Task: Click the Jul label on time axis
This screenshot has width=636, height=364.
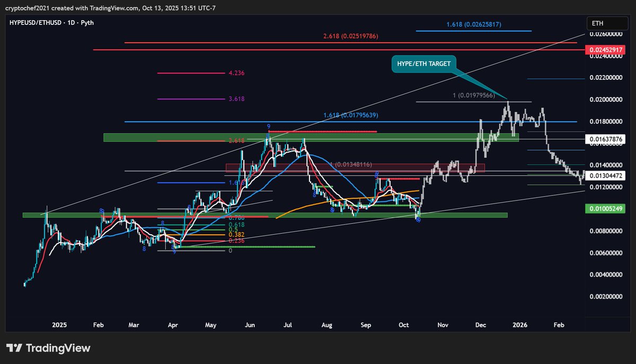Action: point(288,324)
